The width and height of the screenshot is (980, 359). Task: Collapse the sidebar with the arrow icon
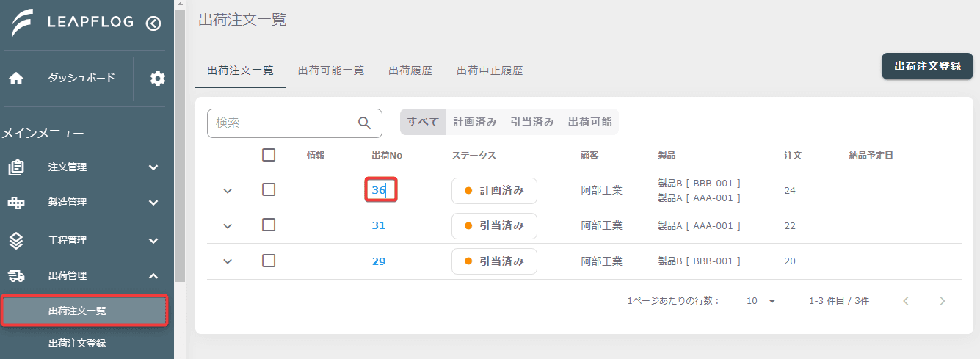(153, 23)
